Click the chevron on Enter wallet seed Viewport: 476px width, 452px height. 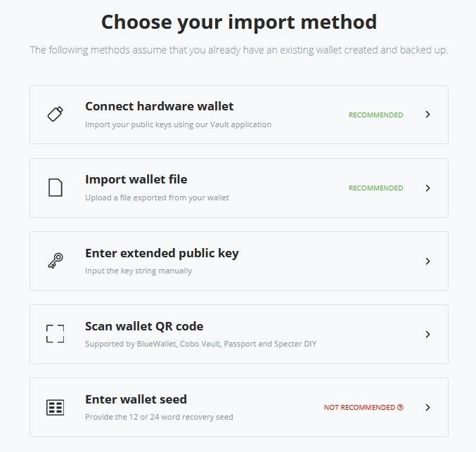[427, 407]
